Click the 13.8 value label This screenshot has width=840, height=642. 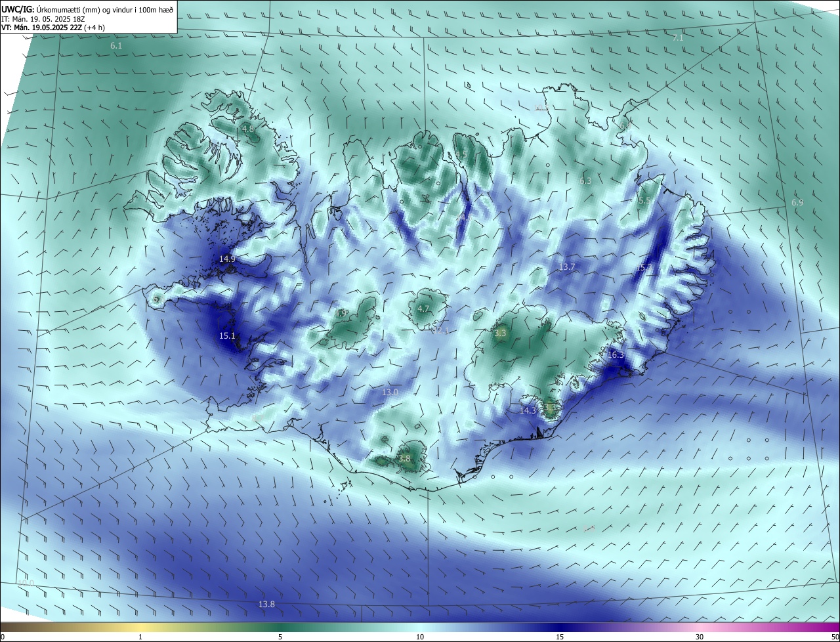click(x=266, y=605)
